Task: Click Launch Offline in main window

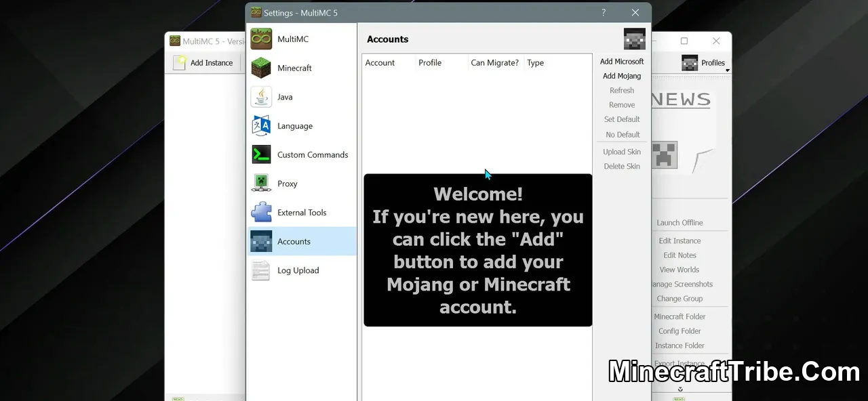Action: [679, 223]
